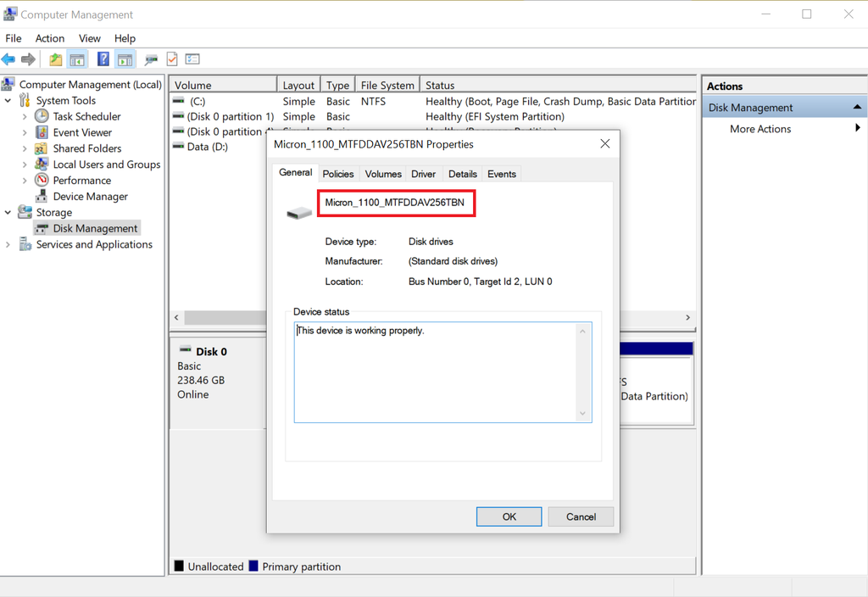Dismiss the Properties dialog with Cancel
Screen dimensions: 868x597
point(581,516)
